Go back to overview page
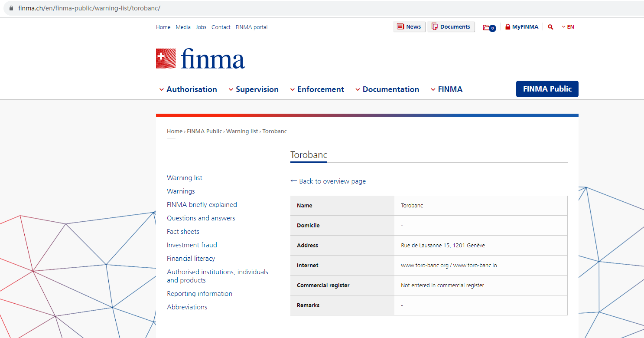The image size is (644, 338). tap(328, 181)
